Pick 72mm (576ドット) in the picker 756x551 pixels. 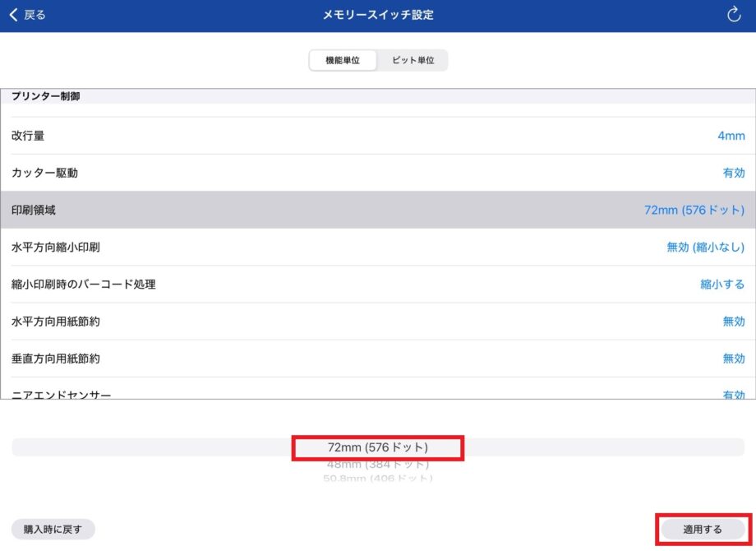click(378, 447)
